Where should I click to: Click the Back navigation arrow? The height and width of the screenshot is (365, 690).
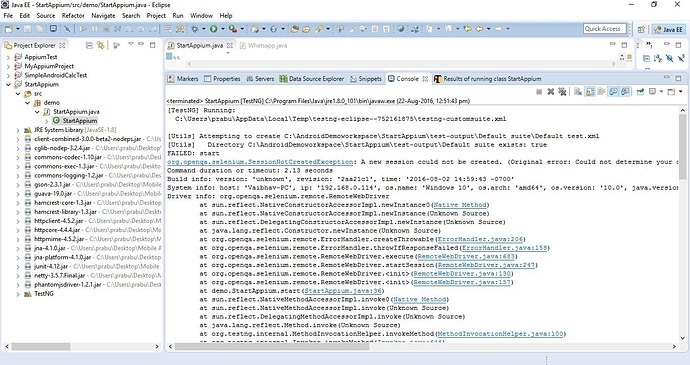pos(479,29)
